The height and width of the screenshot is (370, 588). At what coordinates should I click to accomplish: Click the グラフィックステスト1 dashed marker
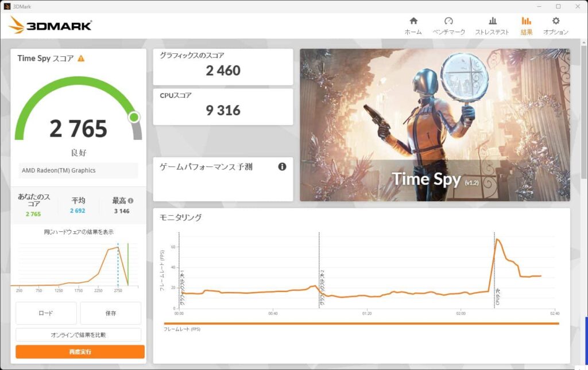pos(179,270)
